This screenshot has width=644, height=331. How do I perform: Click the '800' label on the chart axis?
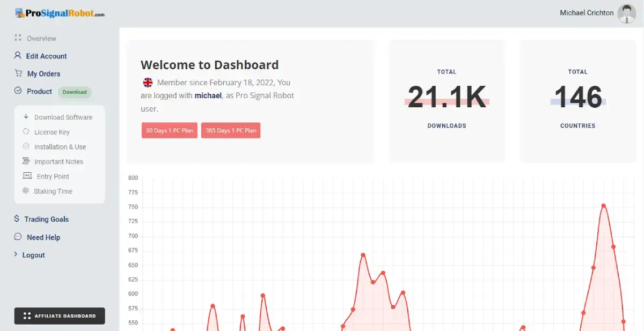[x=133, y=178]
